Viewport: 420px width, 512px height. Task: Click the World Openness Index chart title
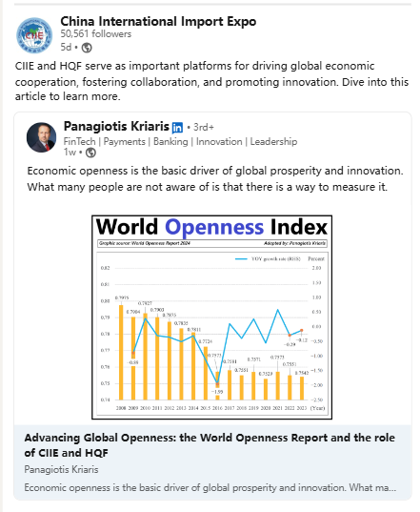tap(211, 227)
